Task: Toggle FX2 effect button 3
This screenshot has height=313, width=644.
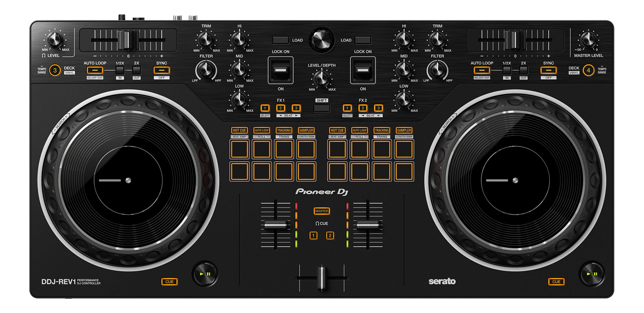Action: pos(378,108)
